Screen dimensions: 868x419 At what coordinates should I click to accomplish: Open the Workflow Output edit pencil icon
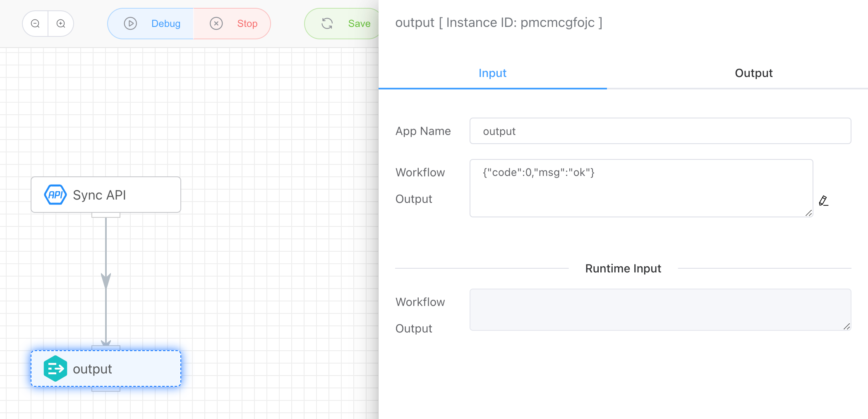click(x=823, y=201)
